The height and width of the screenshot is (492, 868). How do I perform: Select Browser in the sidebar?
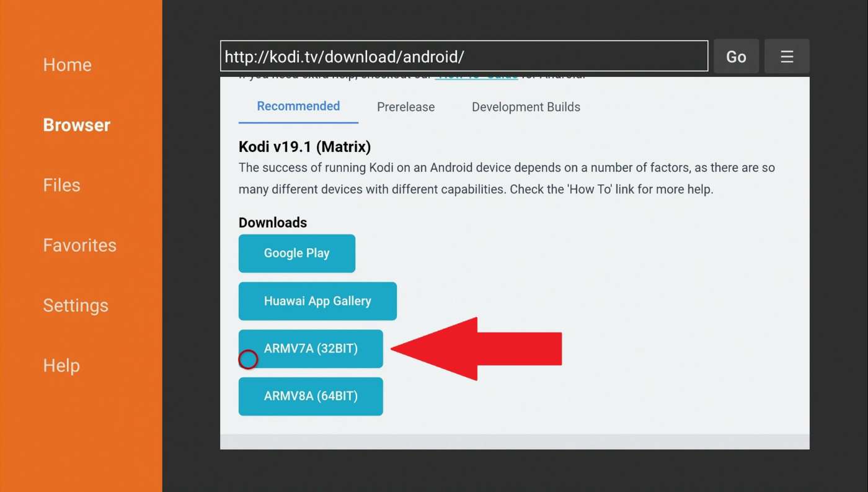[77, 125]
